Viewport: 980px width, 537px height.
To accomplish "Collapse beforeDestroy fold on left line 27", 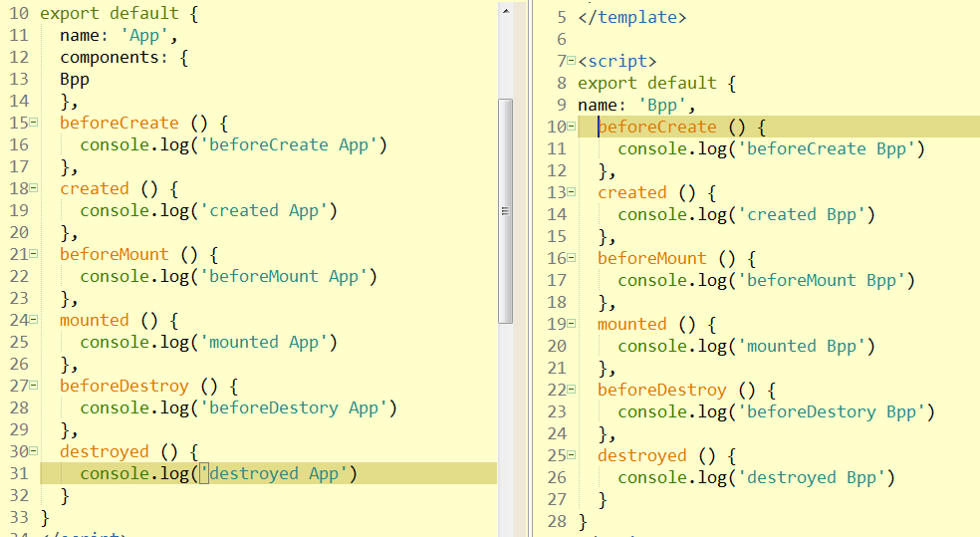I will [x=34, y=385].
